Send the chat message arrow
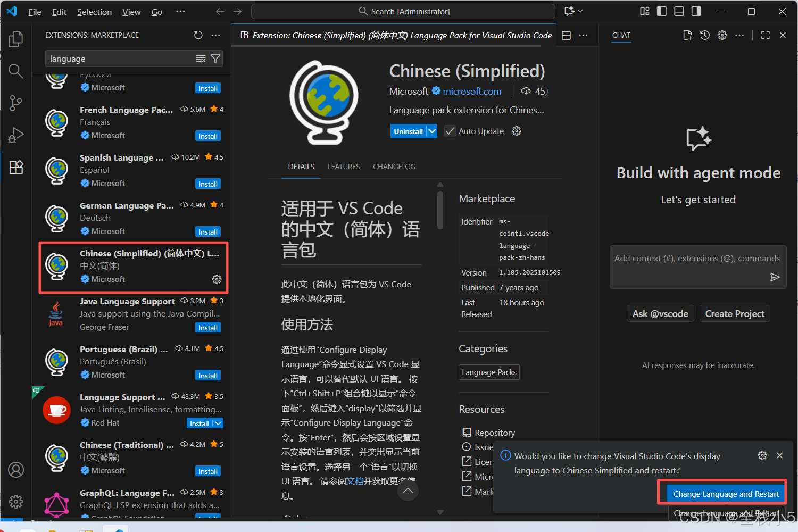Image resolution: width=798 pixels, height=532 pixels. point(775,277)
